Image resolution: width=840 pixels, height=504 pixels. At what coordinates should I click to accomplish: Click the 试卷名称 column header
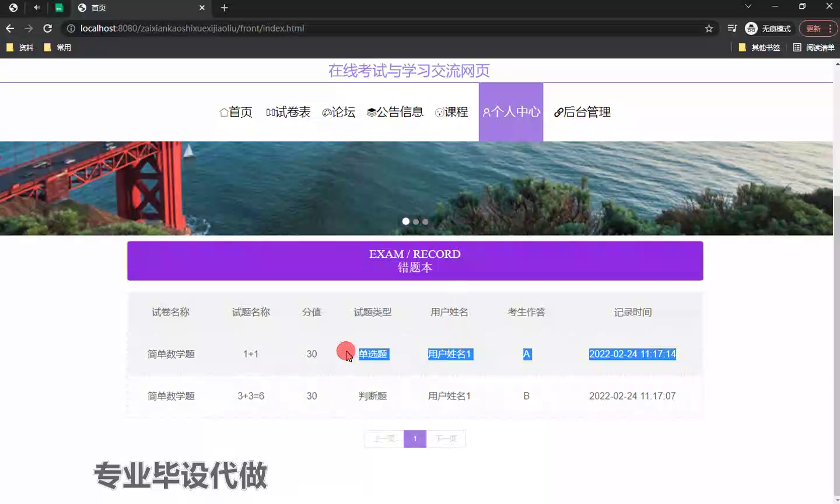(171, 312)
